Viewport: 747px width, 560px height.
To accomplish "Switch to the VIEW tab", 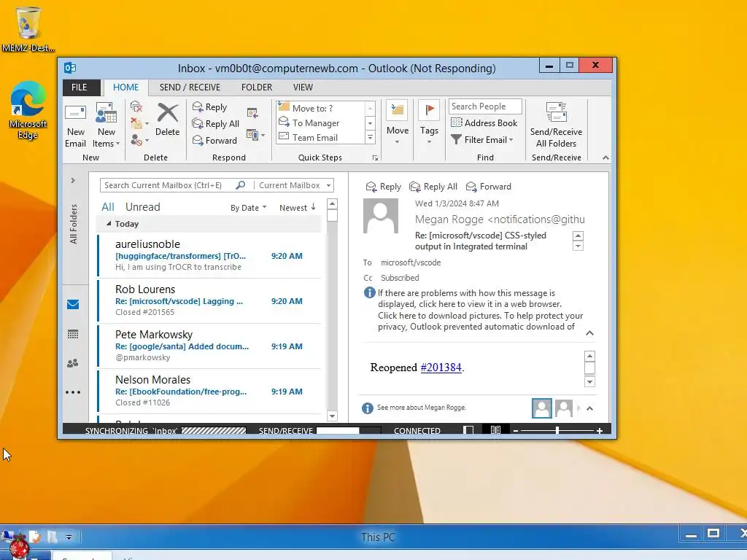I will pyautogui.click(x=303, y=87).
